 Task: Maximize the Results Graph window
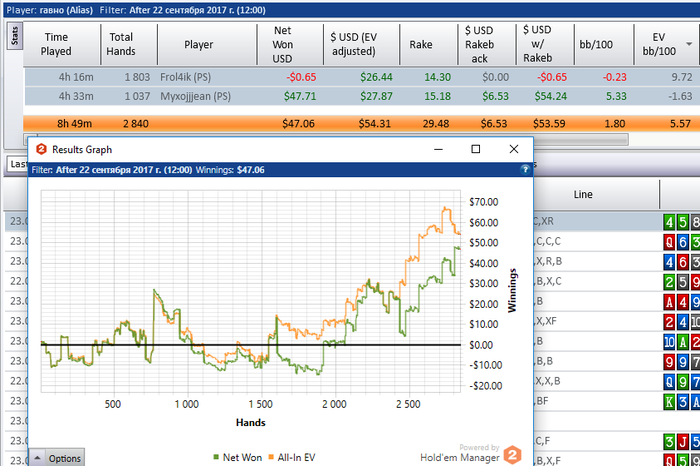coord(476,149)
